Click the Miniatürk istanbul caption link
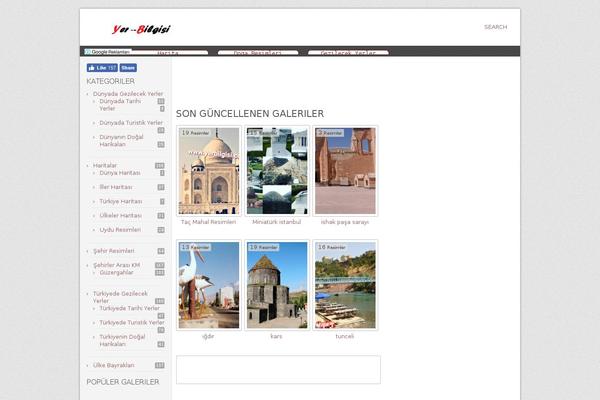The width and height of the screenshot is (600, 400). pyautogui.click(x=277, y=222)
